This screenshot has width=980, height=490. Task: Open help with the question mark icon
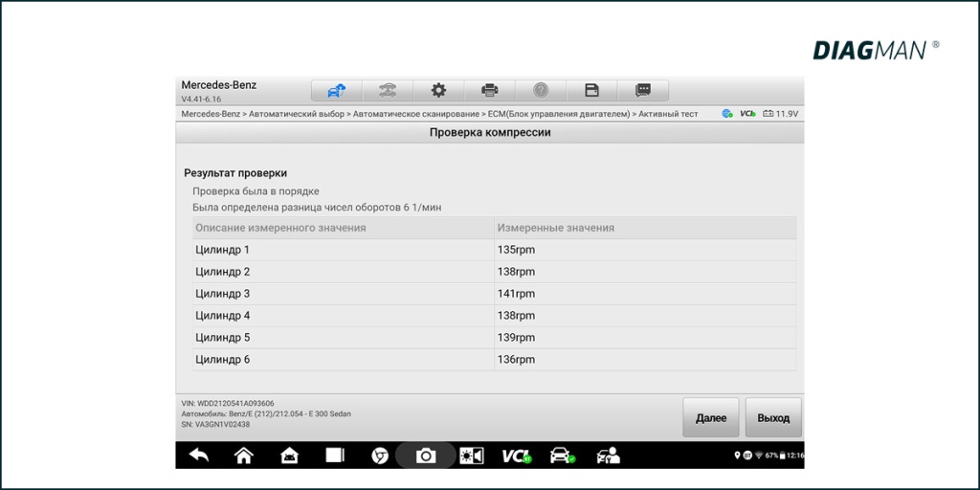541,91
